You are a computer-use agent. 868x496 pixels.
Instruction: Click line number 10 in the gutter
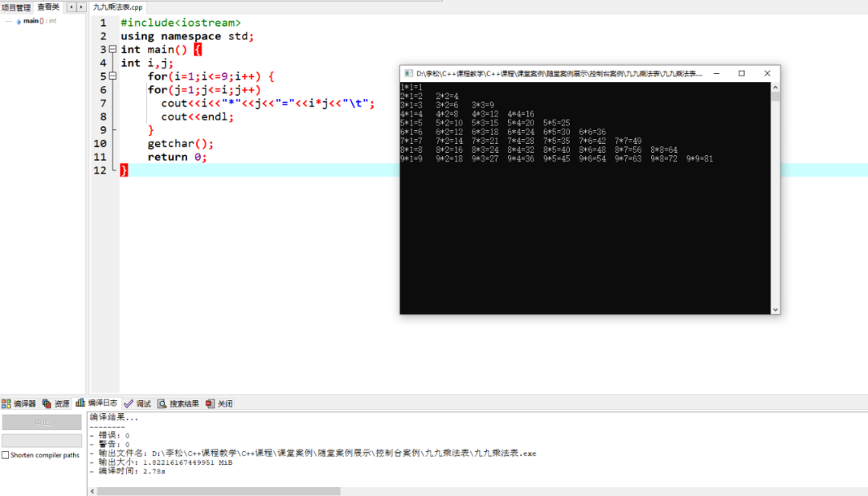coord(100,143)
